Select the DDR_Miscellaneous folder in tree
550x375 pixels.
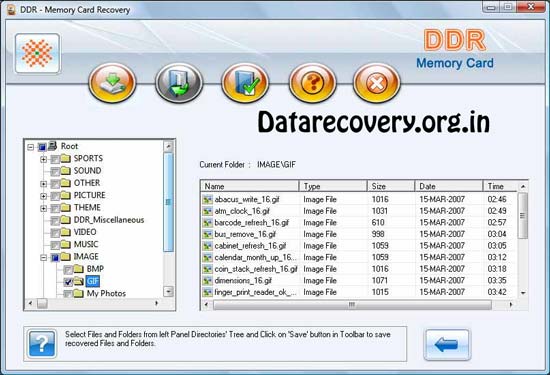[x=109, y=220]
